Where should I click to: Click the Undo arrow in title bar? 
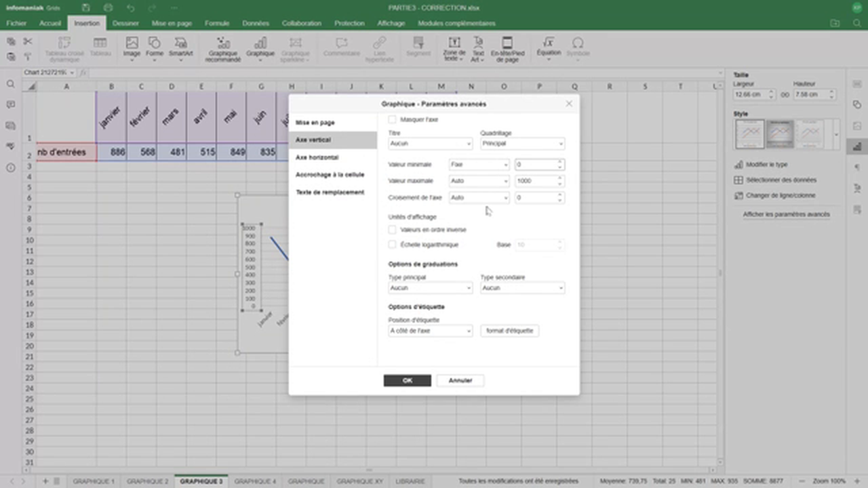pyautogui.click(x=130, y=7)
